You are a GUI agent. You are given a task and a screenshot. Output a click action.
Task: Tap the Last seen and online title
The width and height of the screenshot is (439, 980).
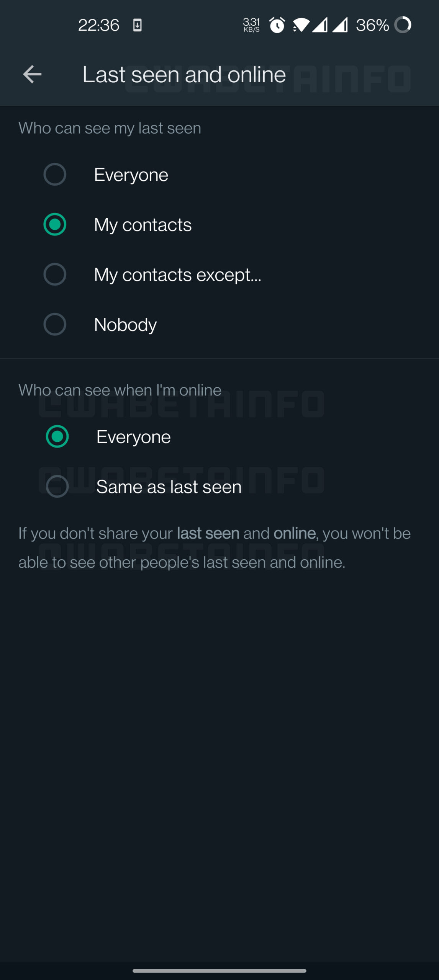[x=184, y=74]
